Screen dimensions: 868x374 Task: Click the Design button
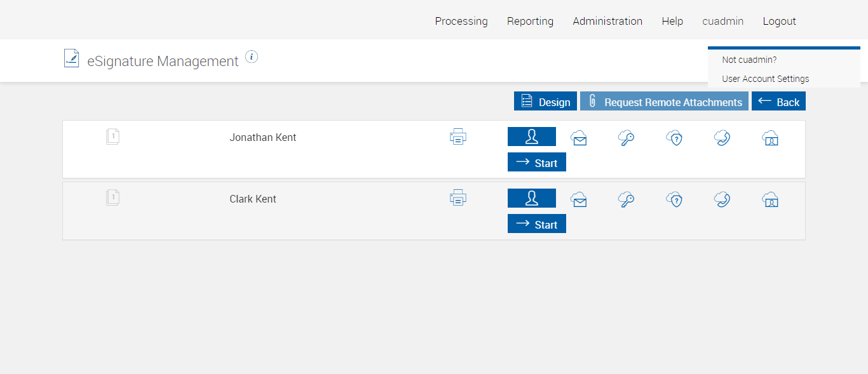545,102
